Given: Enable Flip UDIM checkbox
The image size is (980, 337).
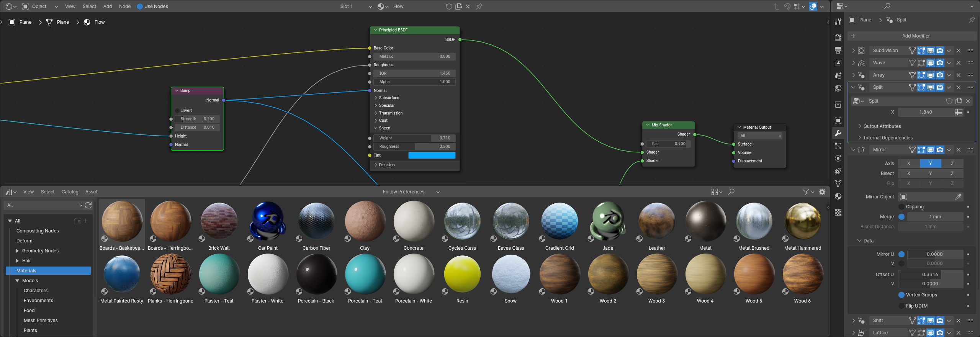Looking at the screenshot, I should pyautogui.click(x=901, y=306).
